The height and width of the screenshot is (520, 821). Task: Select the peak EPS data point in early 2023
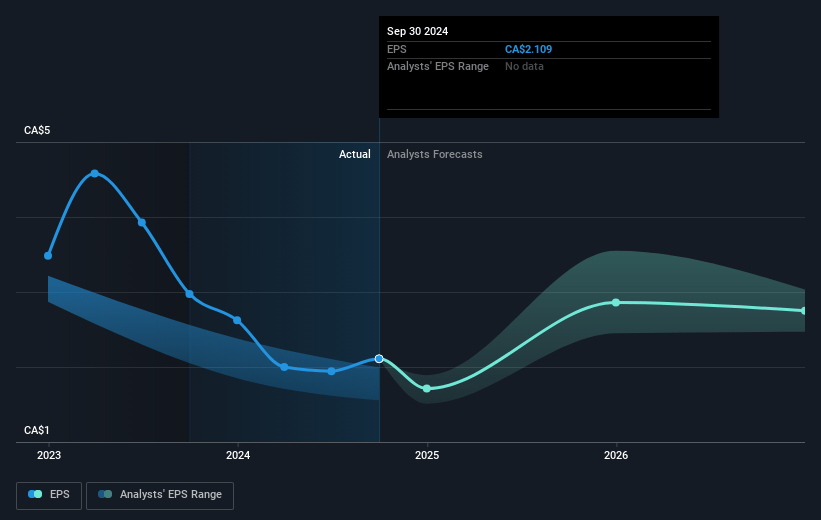(95, 173)
